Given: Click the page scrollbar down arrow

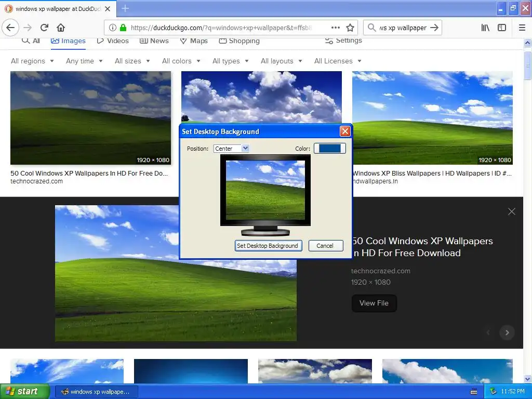Looking at the screenshot, I should [527, 379].
